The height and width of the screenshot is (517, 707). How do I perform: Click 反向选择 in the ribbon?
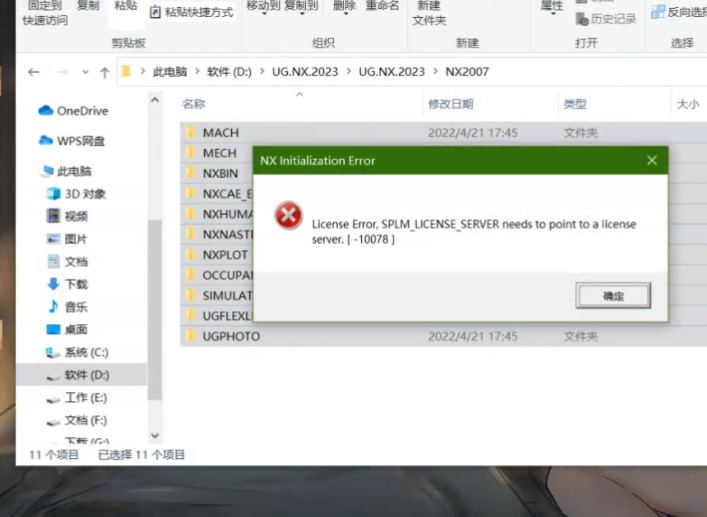679,12
